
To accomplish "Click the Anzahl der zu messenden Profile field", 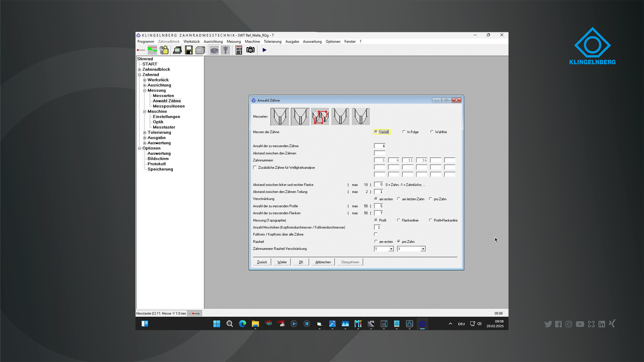I will click(x=378, y=206).
